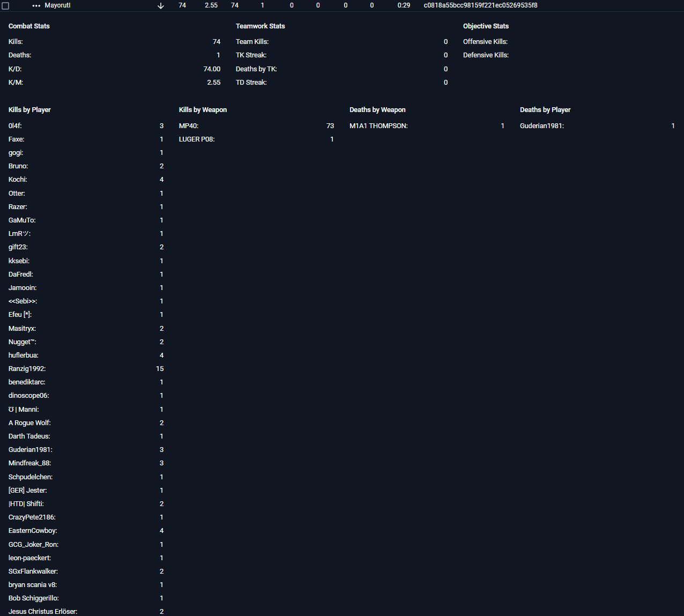The height and width of the screenshot is (616, 684).
Task: Click the Objective Stats heading
Action: pos(486,26)
